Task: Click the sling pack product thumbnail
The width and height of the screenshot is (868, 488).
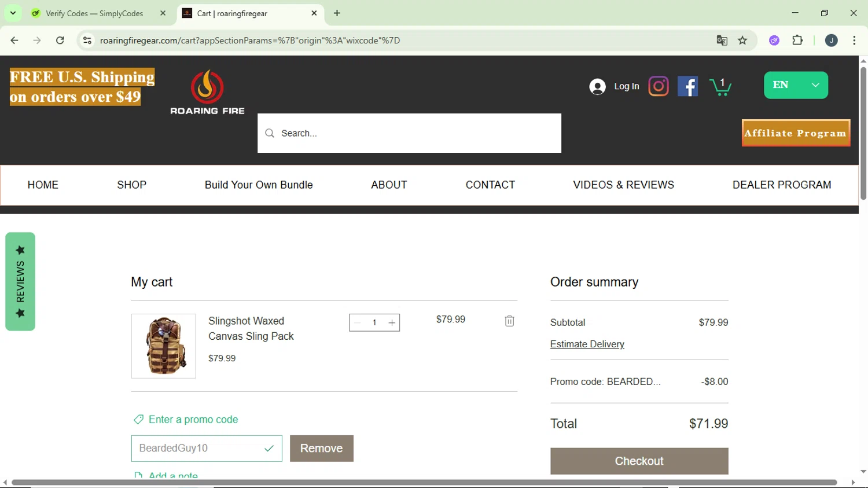Action: pos(164,346)
